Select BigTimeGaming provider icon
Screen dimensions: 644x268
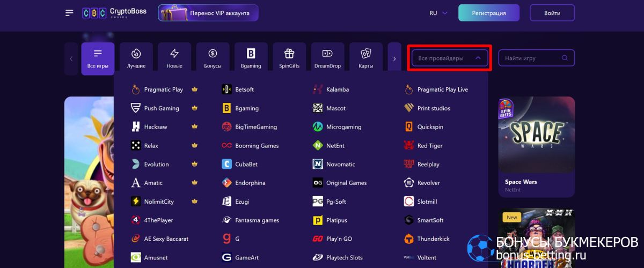226,127
